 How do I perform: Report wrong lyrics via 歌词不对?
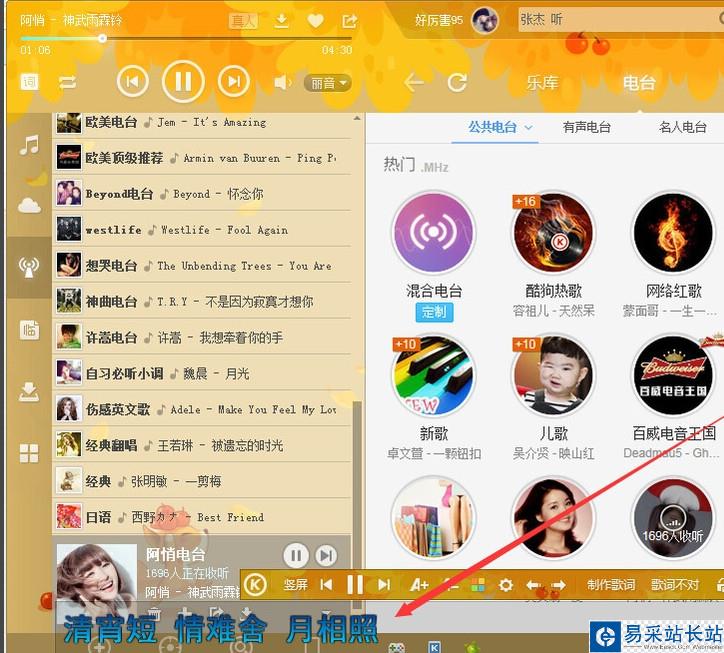[675, 585]
